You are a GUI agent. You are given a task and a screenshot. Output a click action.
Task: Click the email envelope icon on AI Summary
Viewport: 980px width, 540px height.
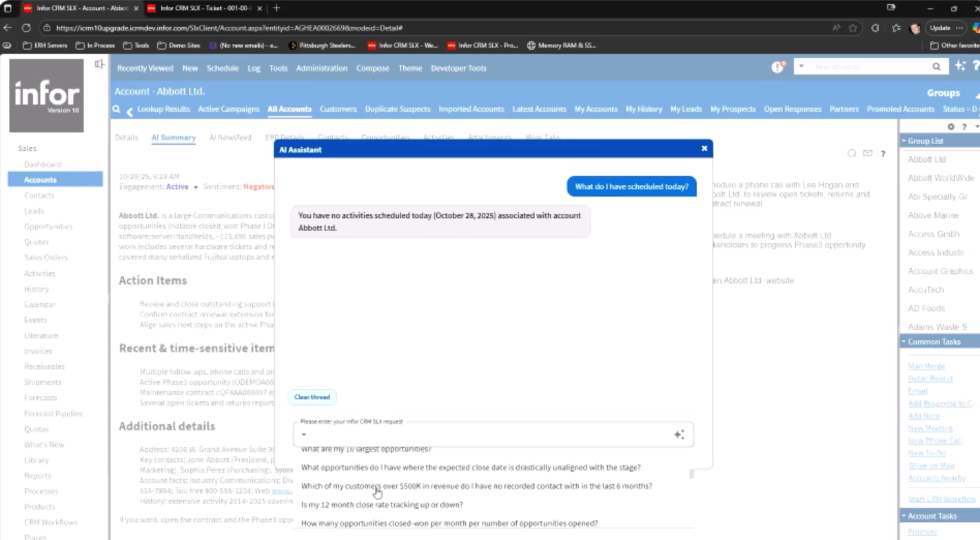pos(868,153)
